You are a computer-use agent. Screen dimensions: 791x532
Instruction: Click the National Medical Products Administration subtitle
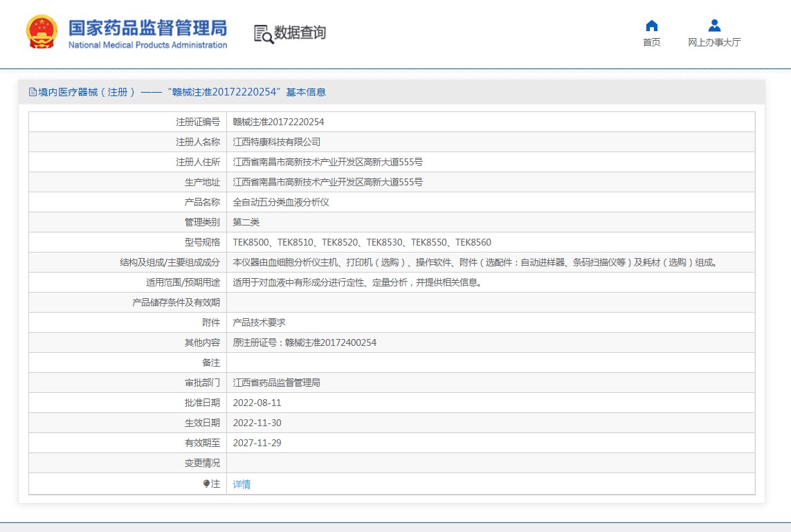[x=147, y=45]
